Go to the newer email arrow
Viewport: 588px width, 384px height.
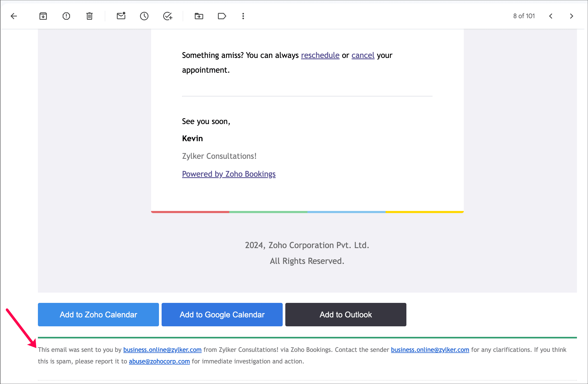point(551,16)
